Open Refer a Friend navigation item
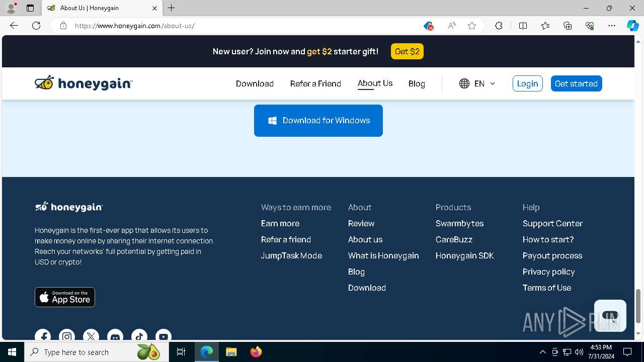 coord(315,83)
